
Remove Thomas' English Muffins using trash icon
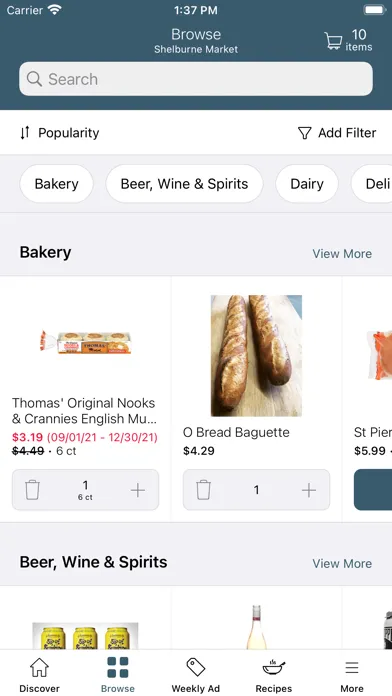tap(32, 490)
